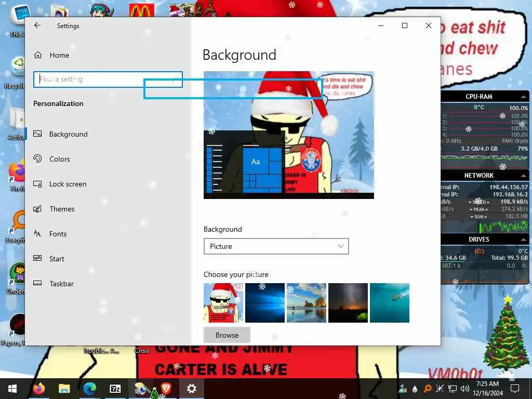Screen dimensions: 532x399
Task: Select the Everything desktop shortcut
Action: tap(15, 227)
